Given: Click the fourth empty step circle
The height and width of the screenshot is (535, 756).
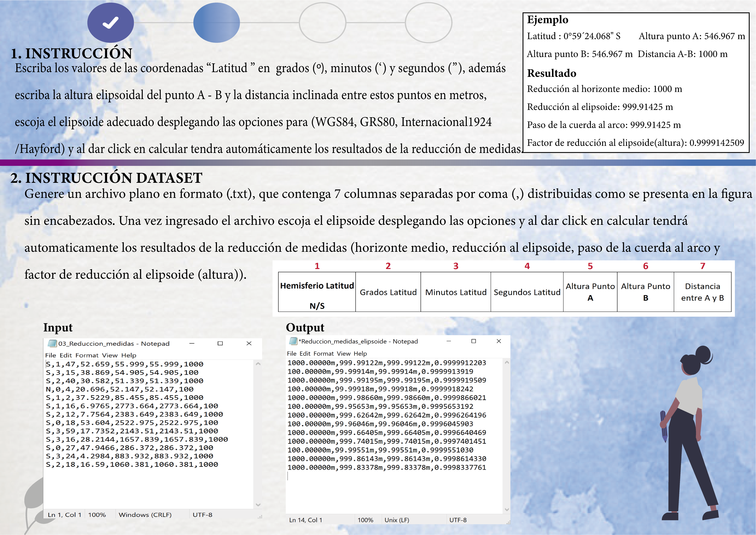Looking at the screenshot, I should click(x=428, y=23).
